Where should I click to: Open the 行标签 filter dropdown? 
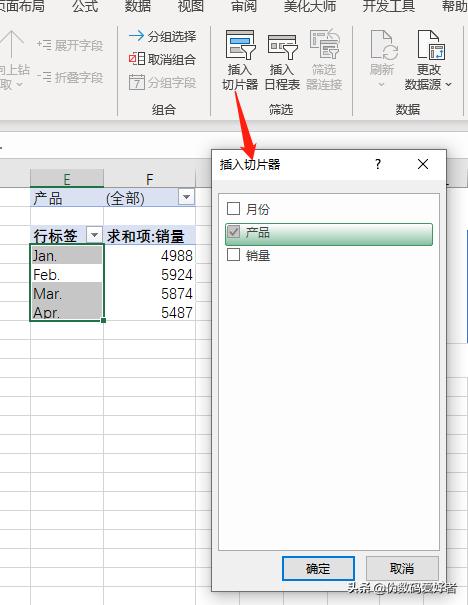[x=94, y=235]
